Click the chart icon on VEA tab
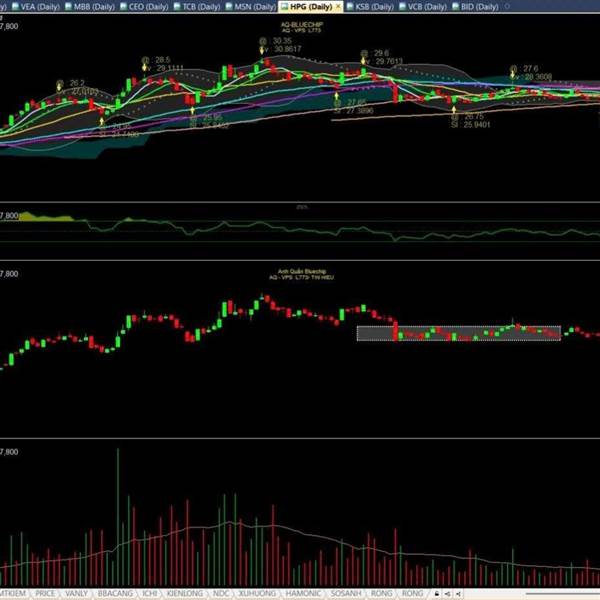The height and width of the screenshot is (600, 600). (15, 7)
